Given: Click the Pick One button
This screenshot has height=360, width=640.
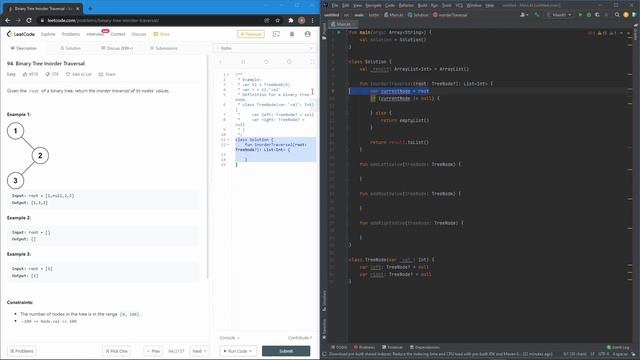Looking at the screenshot, I should point(116,351).
